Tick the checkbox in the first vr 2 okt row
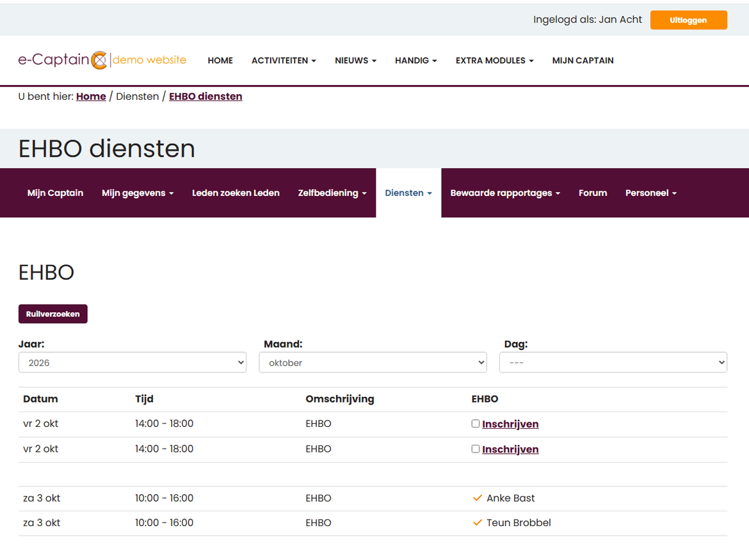The width and height of the screenshot is (749, 560). [475, 424]
